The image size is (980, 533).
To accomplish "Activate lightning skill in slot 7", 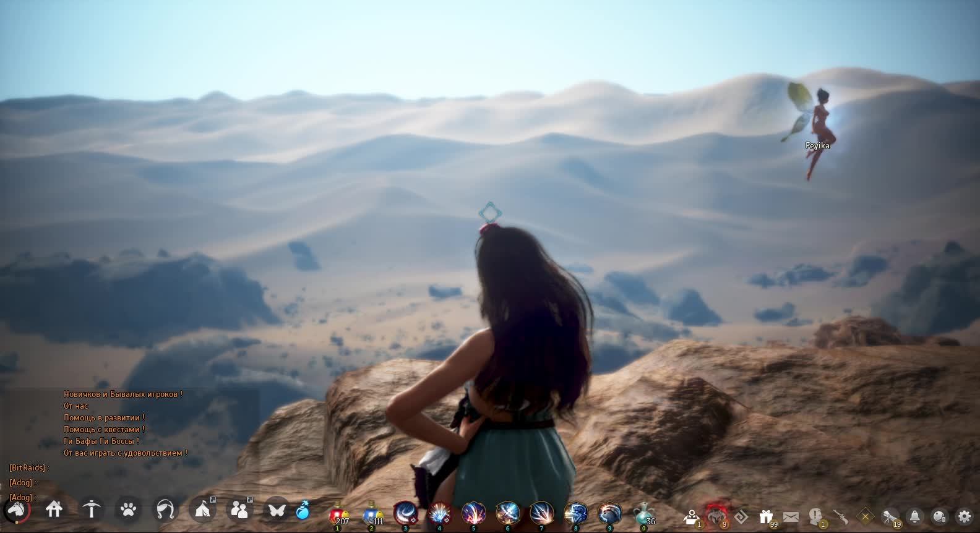I will [x=542, y=514].
